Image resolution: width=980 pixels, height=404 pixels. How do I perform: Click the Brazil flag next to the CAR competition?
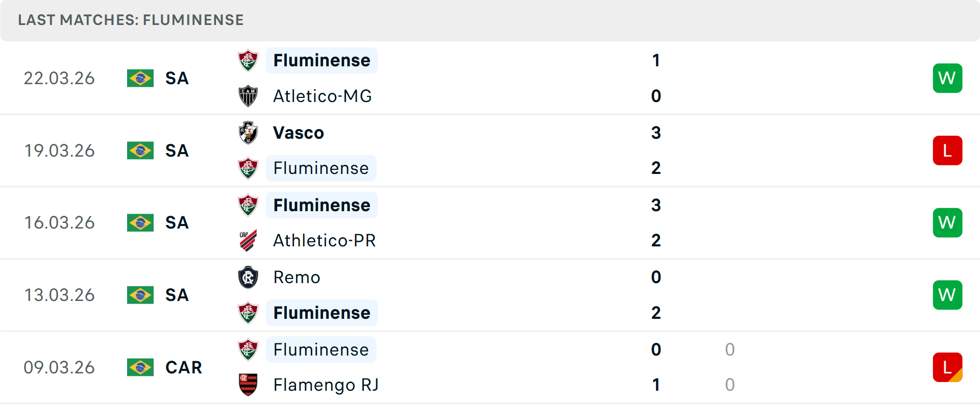coord(140,367)
